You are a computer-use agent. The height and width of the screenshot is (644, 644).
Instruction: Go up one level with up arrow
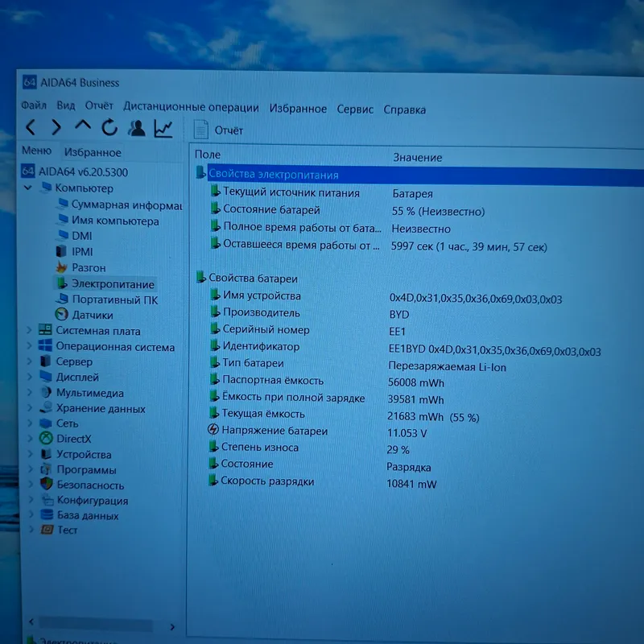(x=83, y=126)
